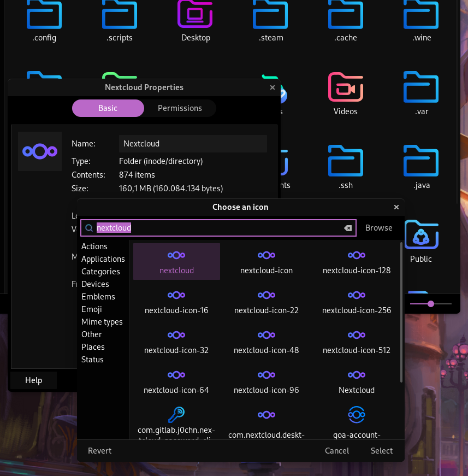
Task: Click the '874 items' contents value
Action: (137, 175)
